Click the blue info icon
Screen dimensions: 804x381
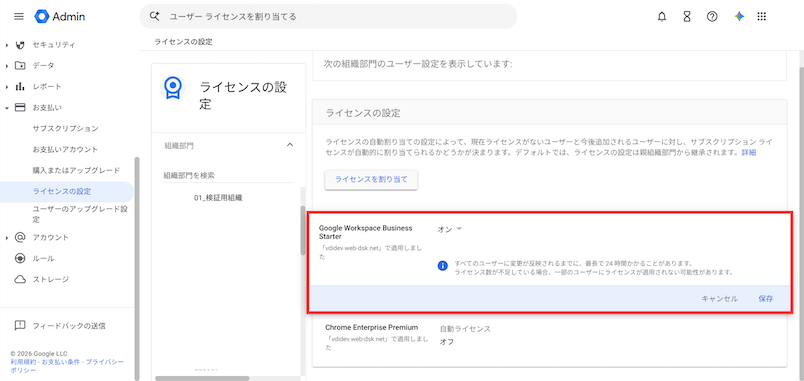pos(443,266)
